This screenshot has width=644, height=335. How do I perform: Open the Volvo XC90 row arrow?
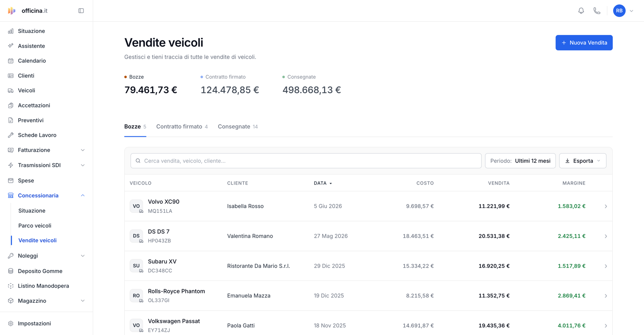606,206
